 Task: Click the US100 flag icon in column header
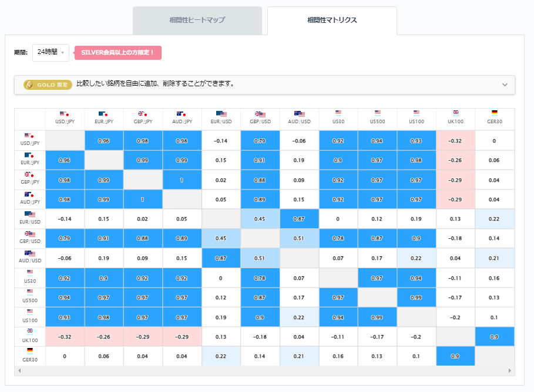(x=416, y=113)
